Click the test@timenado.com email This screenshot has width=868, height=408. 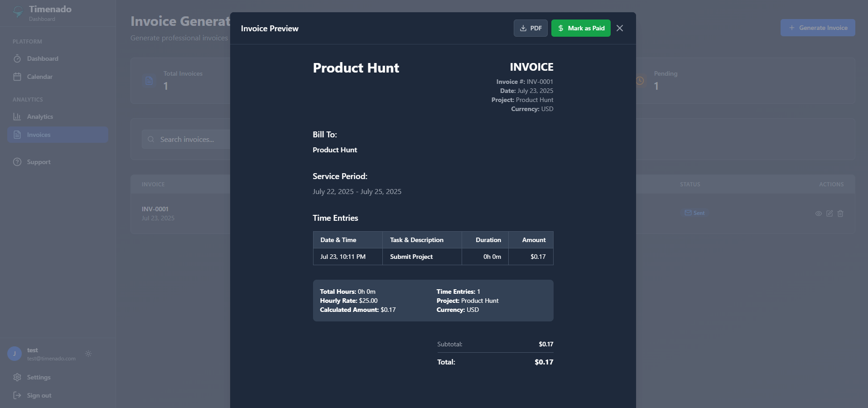(x=51, y=359)
